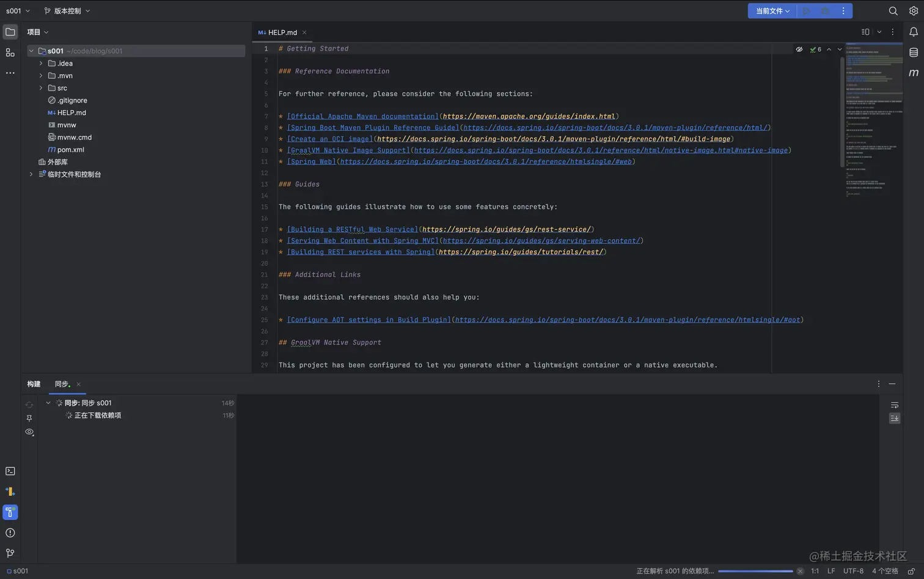The width and height of the screenshot is (924, 579).
Task: Expand the src folder
Action: pyautogui.click(x=40, y=87)
